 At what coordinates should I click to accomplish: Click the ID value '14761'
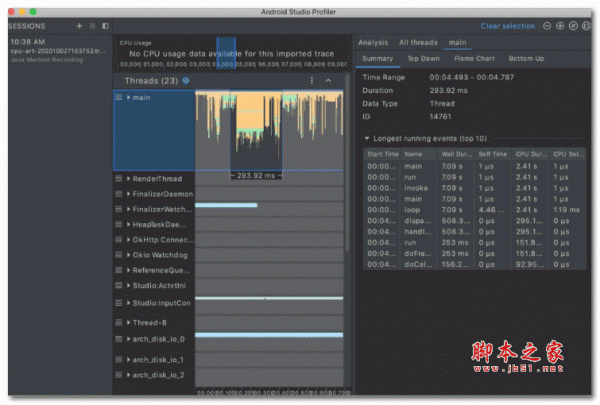tap(440, 116)
